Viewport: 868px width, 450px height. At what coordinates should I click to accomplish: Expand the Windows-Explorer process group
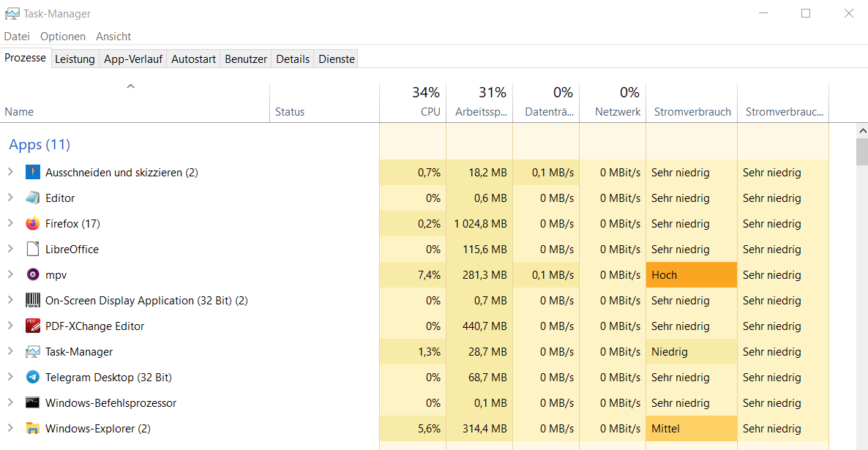pos(10,429)
